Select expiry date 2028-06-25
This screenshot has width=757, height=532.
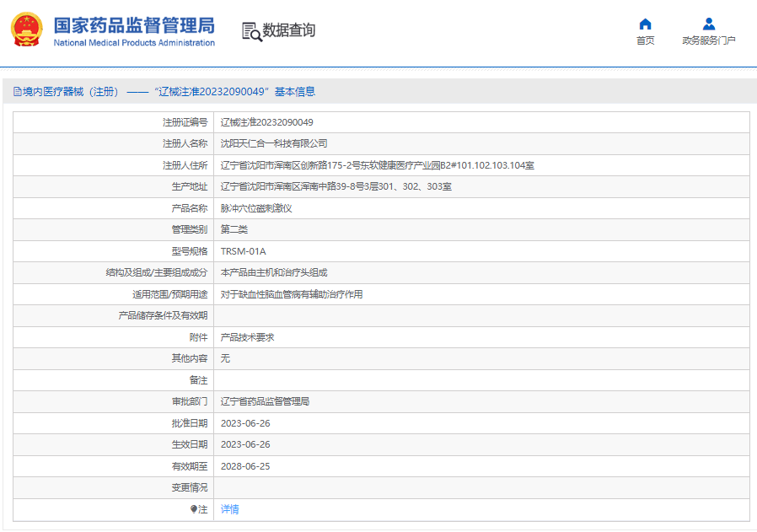245,466
